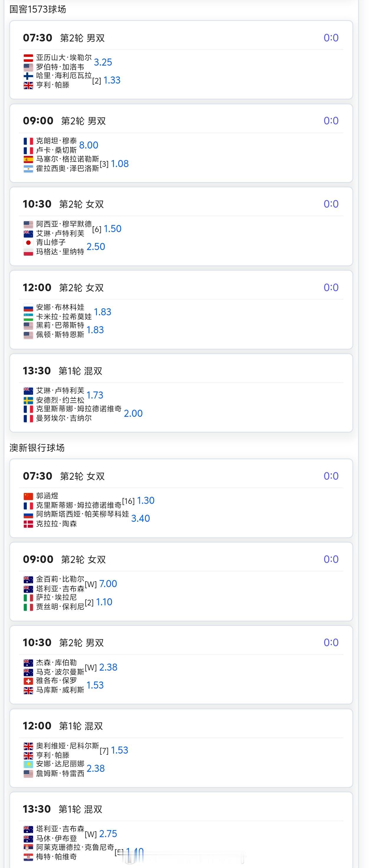This screenshot has width=371, height=868.
Task: Click Danish flag beside 克拉拉·陶森
Action: coord(28,524)
